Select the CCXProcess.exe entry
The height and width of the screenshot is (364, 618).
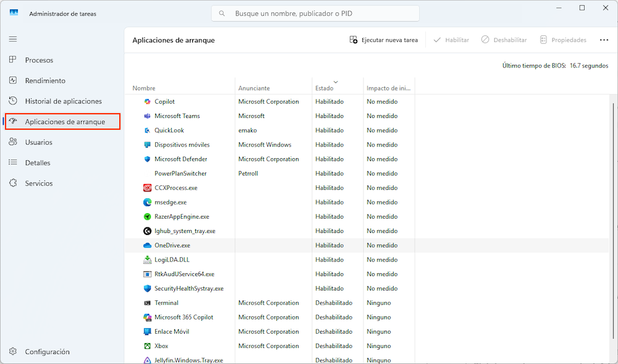click(x=179, y=187)
